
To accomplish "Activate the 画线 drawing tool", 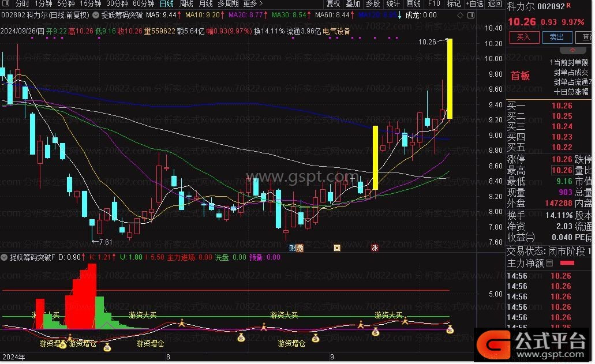I will pos(413,4).
